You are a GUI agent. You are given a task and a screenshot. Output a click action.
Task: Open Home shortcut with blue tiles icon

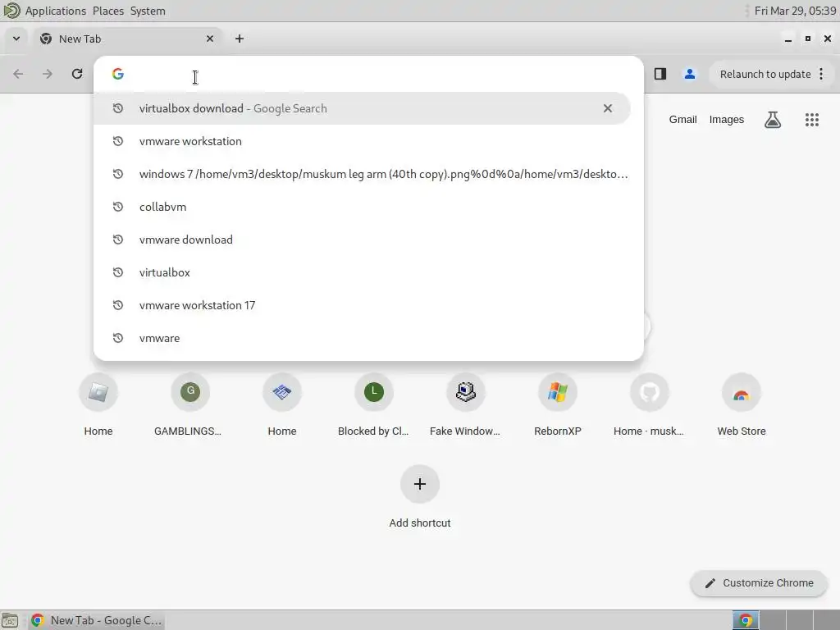click(282, 405)
